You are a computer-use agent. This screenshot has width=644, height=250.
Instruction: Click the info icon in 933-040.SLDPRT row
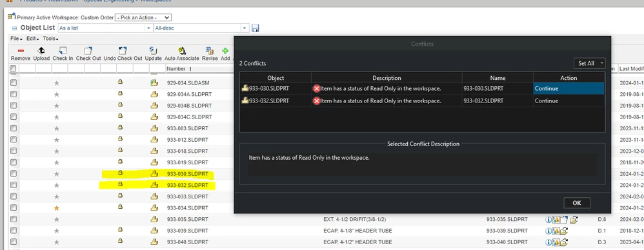tap(548, 242)
